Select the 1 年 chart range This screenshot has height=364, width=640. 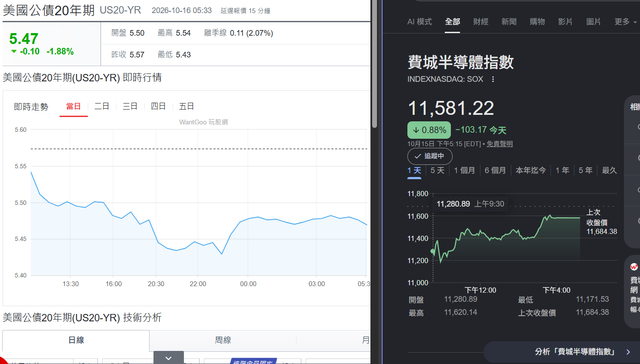(x=562, y=171)
